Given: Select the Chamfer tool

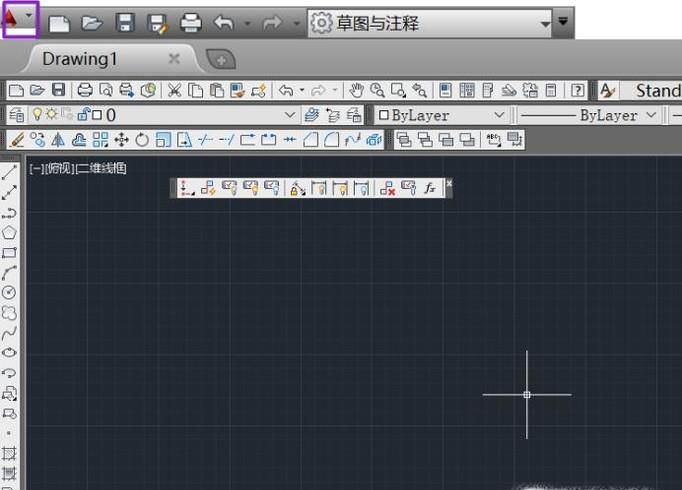Looking at the screenshot, I should point(311,140).
